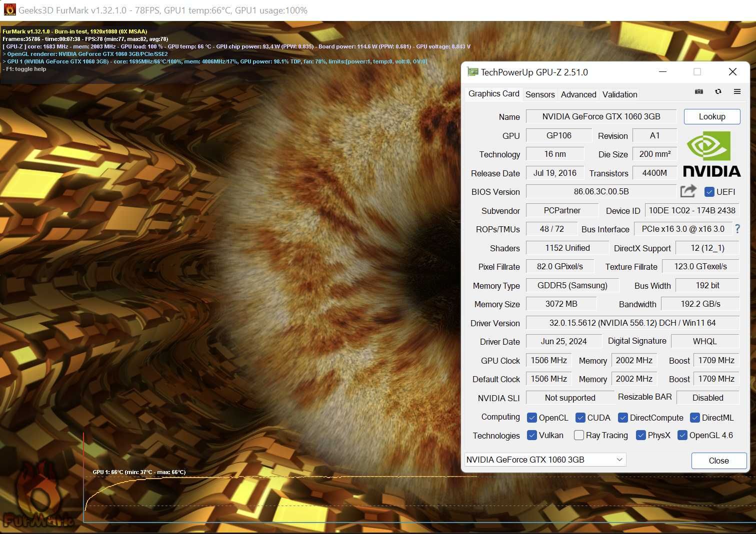Switch to the Advanced tab

(x=578, y=94)
